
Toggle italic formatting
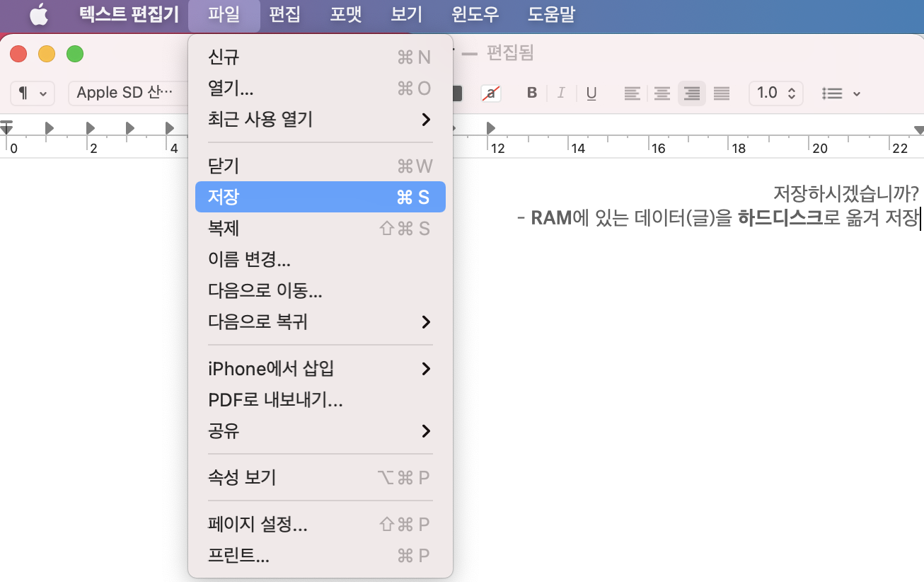(x=561, y=93)
